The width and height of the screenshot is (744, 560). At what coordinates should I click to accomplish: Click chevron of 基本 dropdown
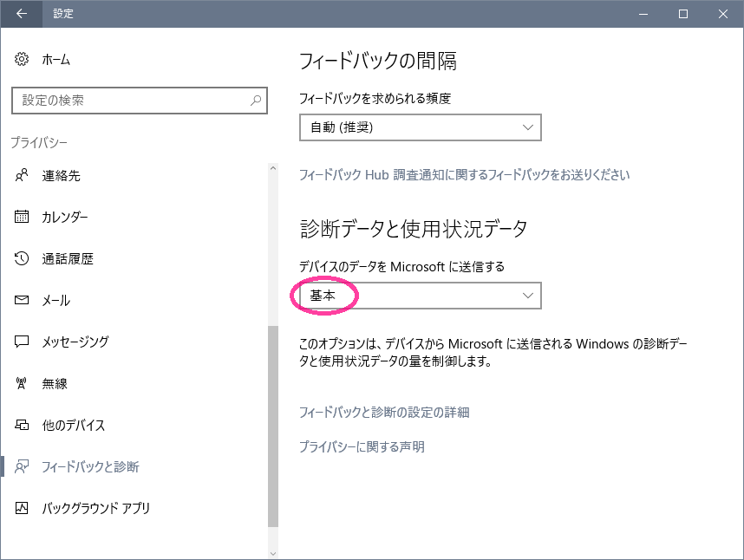(x=528, y=296)
